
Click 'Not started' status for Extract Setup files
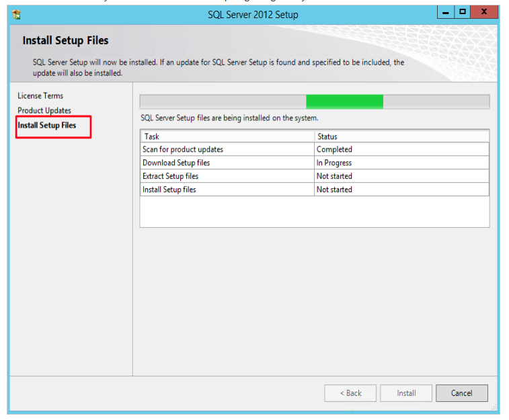click(401, 176)
